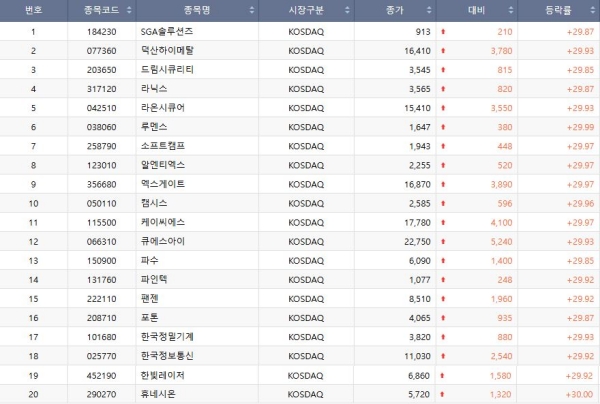600x404 pixels.
Task: Click stock code 356680
Action: [101, 185]
